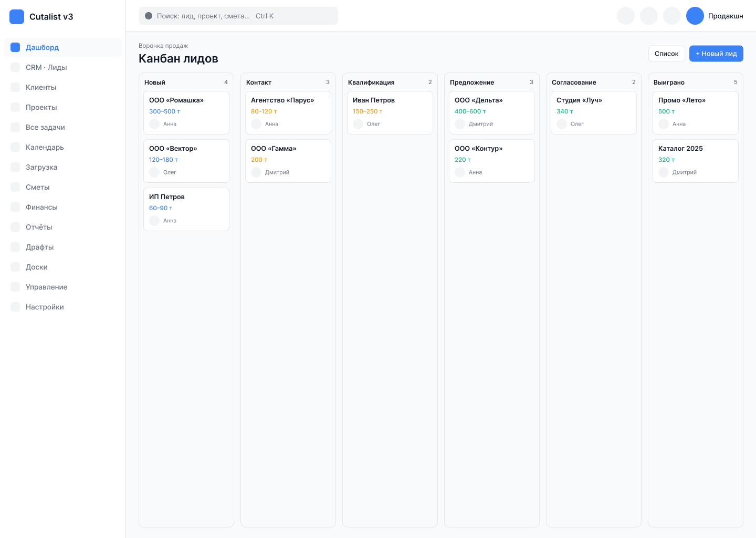Go to Проекты section

tap(63, 107)
